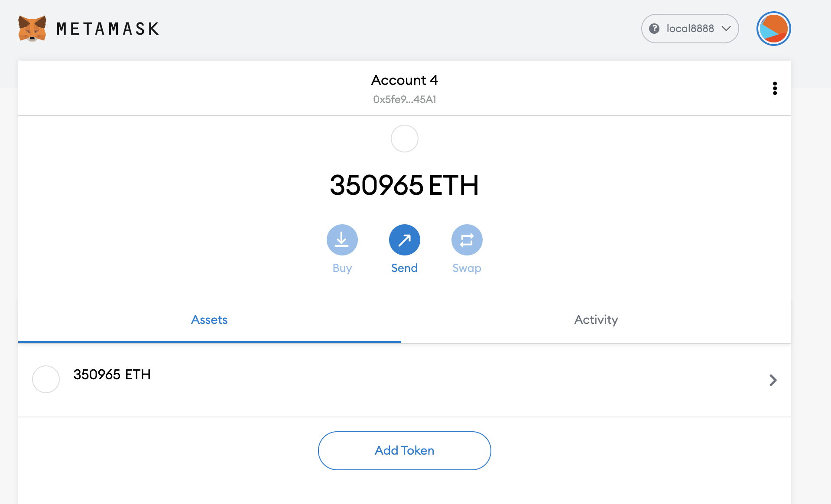Click the Account 4 name heading

(404, 80)
